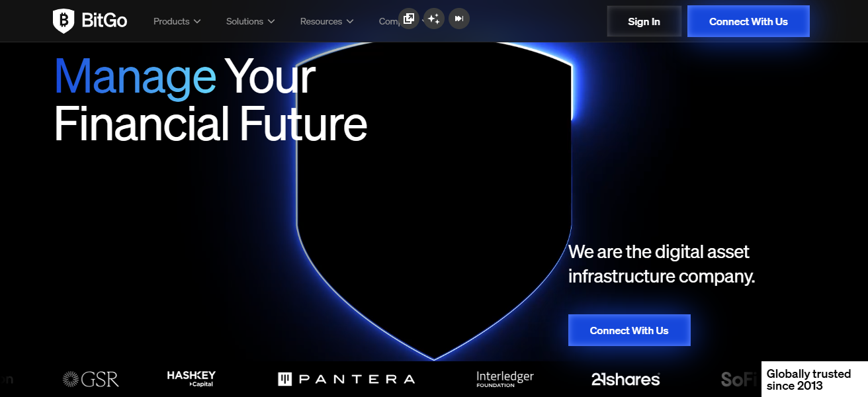Click the Interledger Foundation logo

(x=505, y=378)
